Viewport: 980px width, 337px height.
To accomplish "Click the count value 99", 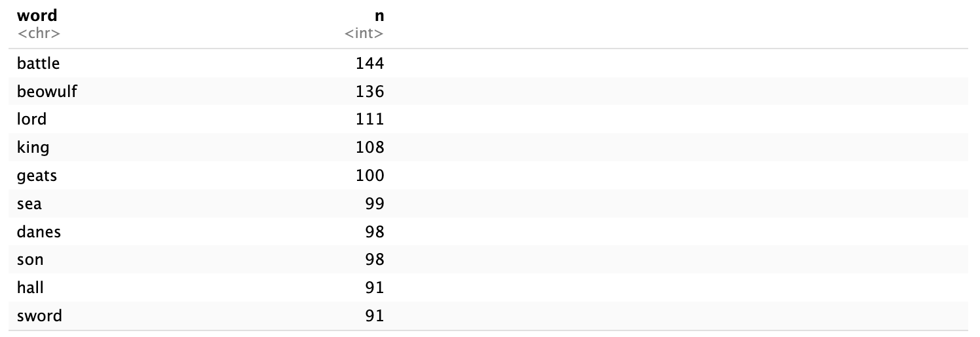I will tap(374, 204).
